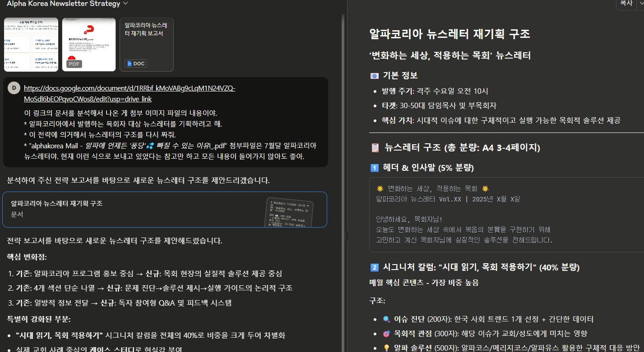The image size is (644, 352).
Task: Open the 알파코리아 뉴스레터 재기획 보고서 DOC attachment
Action: [x=147, y=45]
